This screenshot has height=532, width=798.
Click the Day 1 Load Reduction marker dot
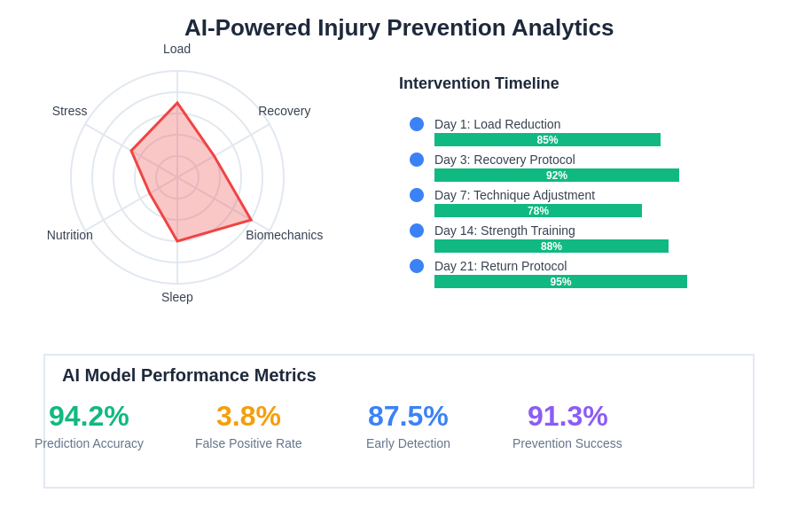click(x=417, y=124)
